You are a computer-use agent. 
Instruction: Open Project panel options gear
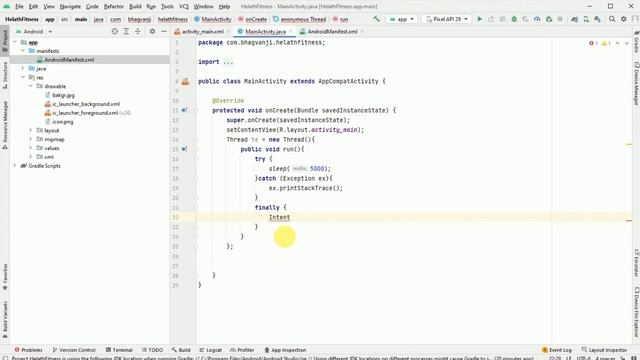[x=152, y=31]
